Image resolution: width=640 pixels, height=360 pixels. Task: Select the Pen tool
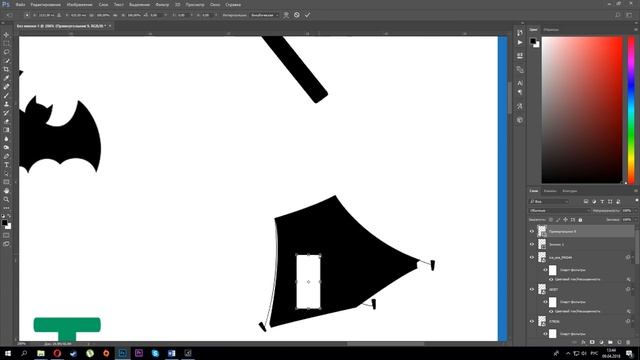point(6,156)
